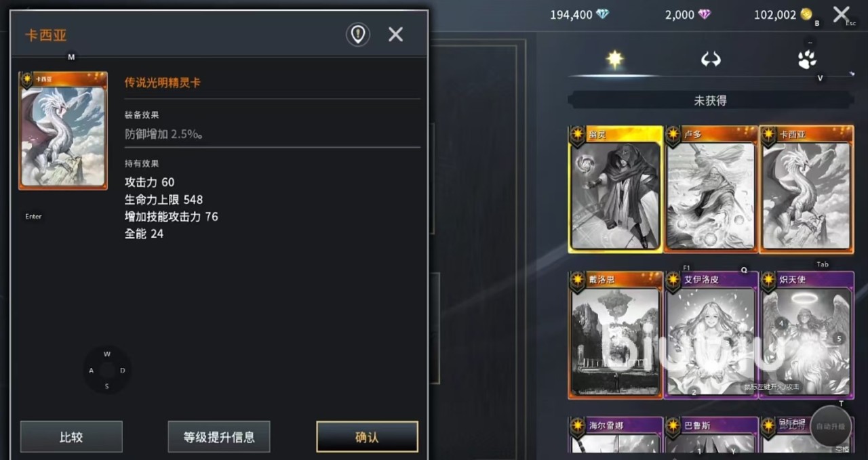868x460 pixels.
Task: Tap the round 自动升级 auto-upgrade button
Action: (x=831, y=426)
